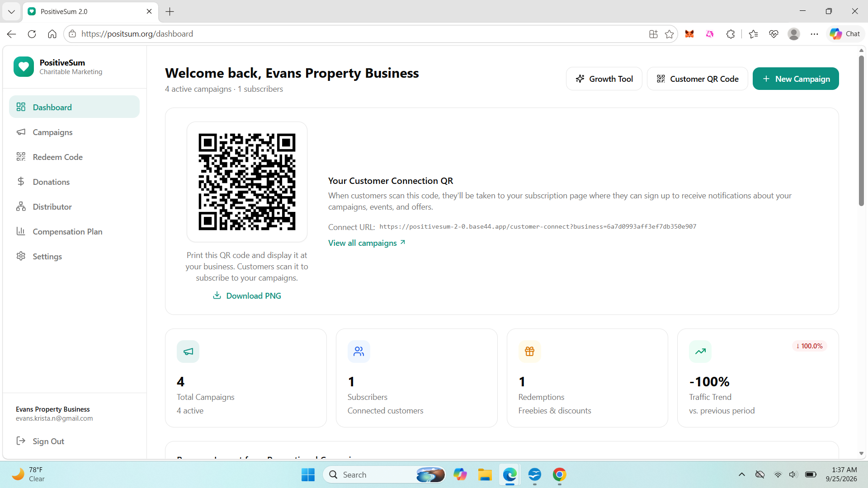Download the QR code as PNG
Screen dimensions: 868x488
tap(247, 296)
